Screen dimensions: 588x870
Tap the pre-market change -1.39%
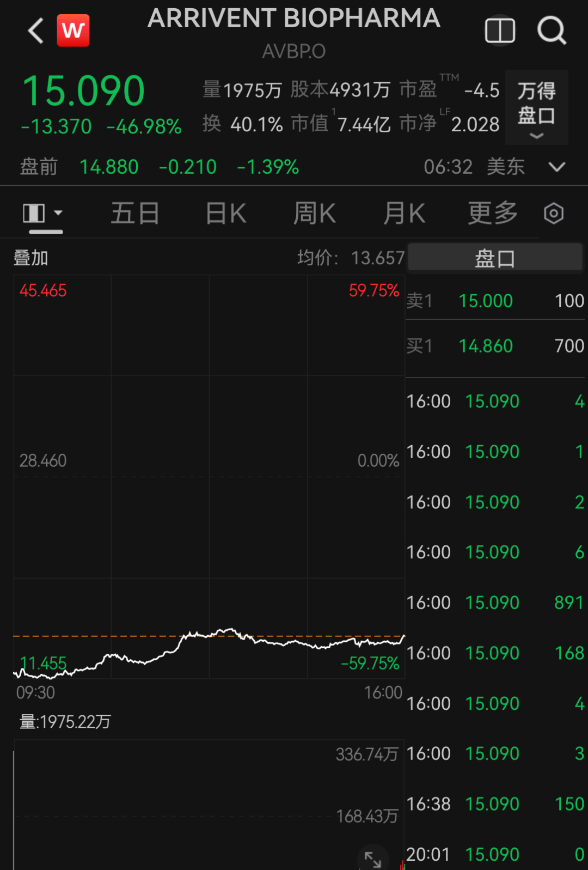tap(268, 167)
